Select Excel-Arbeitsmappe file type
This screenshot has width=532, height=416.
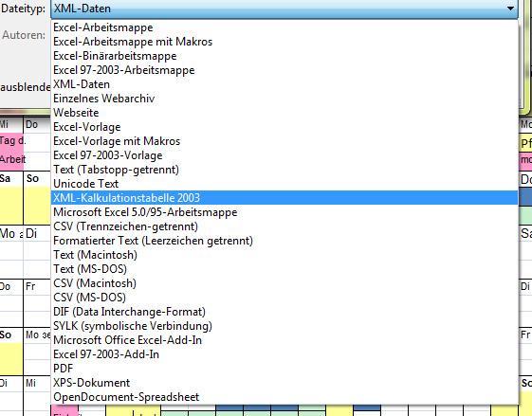click(284, 27)
